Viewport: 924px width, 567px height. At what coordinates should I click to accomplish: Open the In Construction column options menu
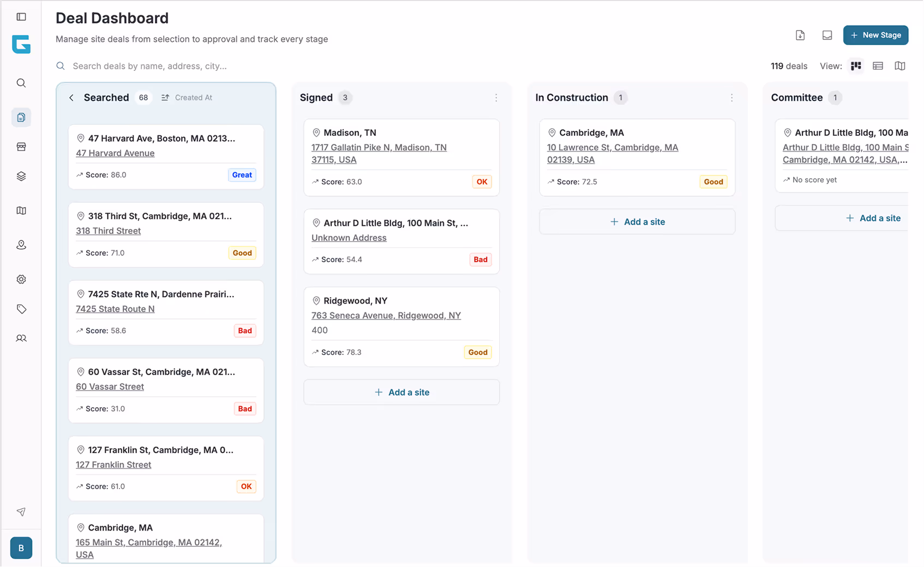coord(732,98)
